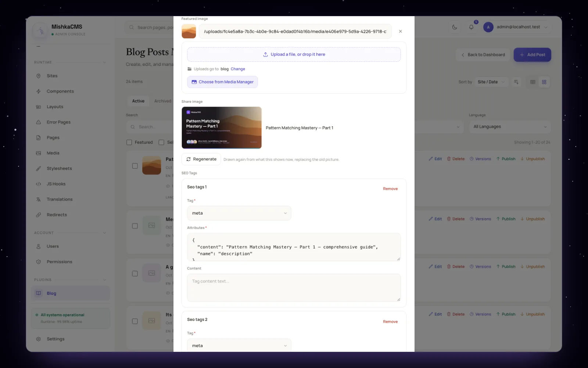
Task: Click the Attributes JSON text area
Action: (294, 247)
